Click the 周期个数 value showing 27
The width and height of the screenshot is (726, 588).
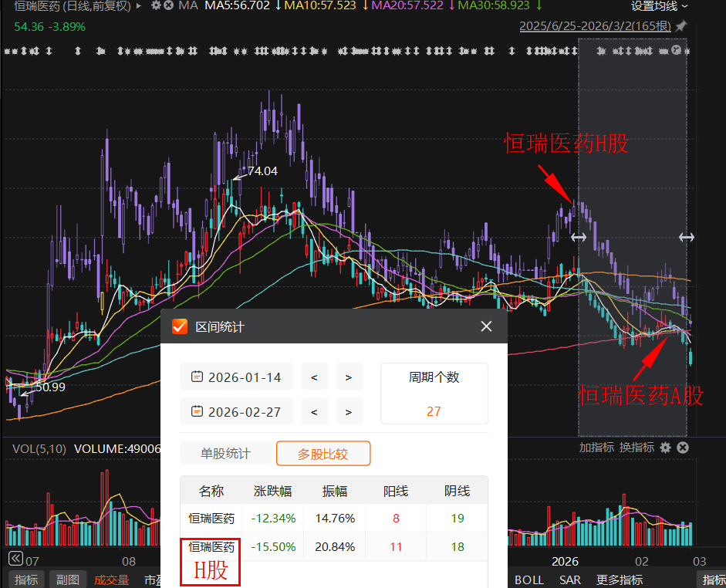pyautogui.click(x=434, y=412)
